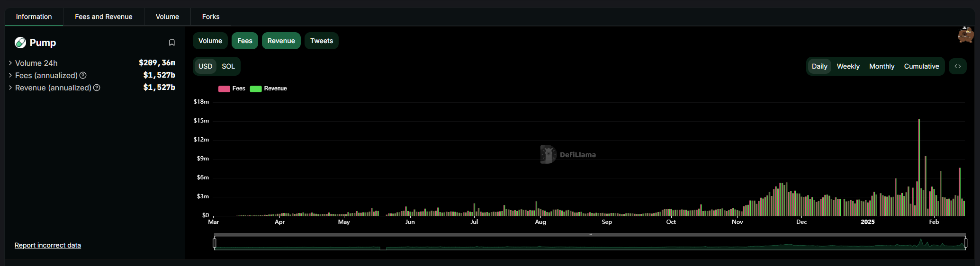Open Revenue annualized help tooltip icon
Image resolution: width=980 pixels, height=266 pixels.
coord(97,88)
